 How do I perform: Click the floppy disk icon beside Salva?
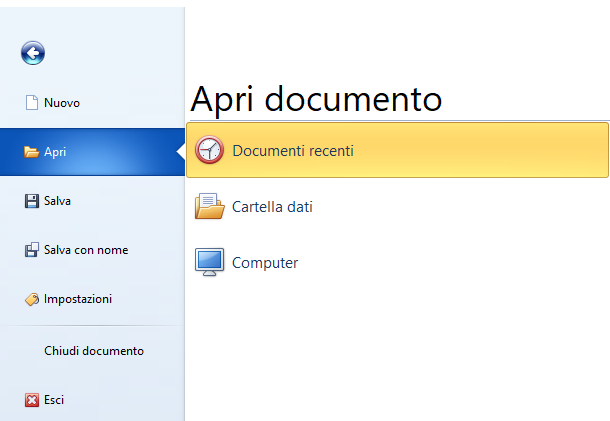pyautogui.click(x=31, y=201)
